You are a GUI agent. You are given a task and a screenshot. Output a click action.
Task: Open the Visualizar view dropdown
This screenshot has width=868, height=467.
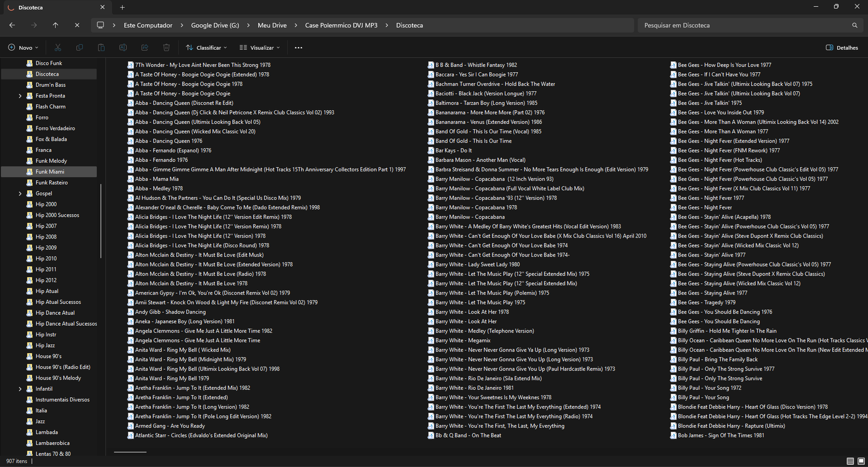pos(260,48)
